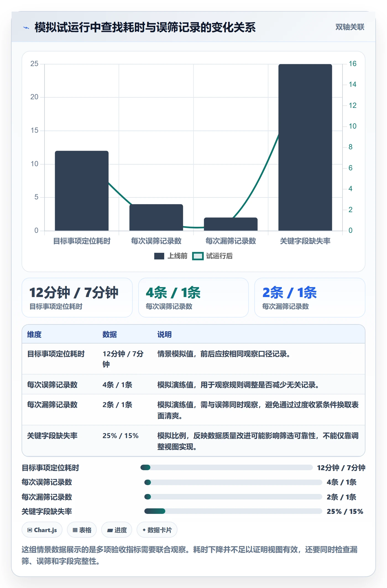This screenshot has height=588, width=387.
Task: Click the 目标事项定位耗时 progress bar
Action: (226, 467)
